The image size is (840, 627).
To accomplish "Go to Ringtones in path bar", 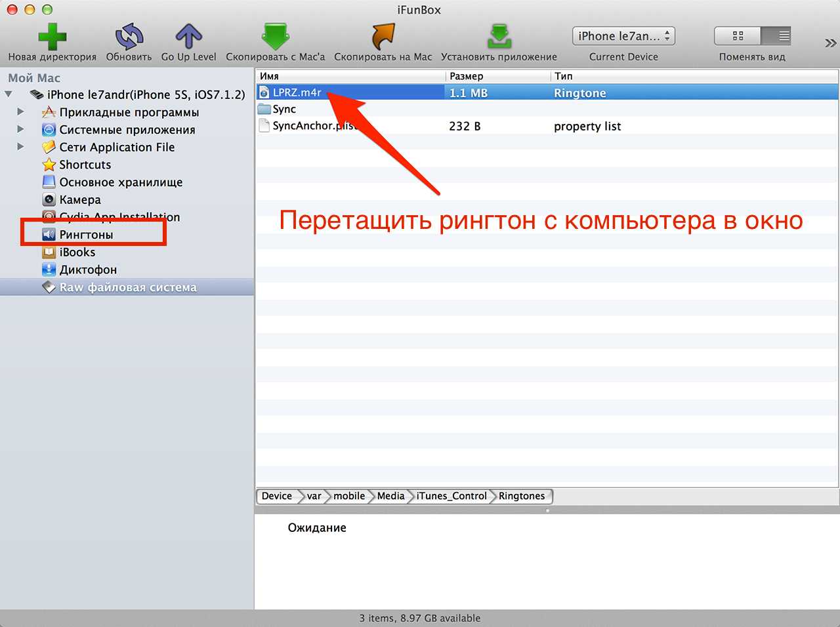I will [522, 496].
